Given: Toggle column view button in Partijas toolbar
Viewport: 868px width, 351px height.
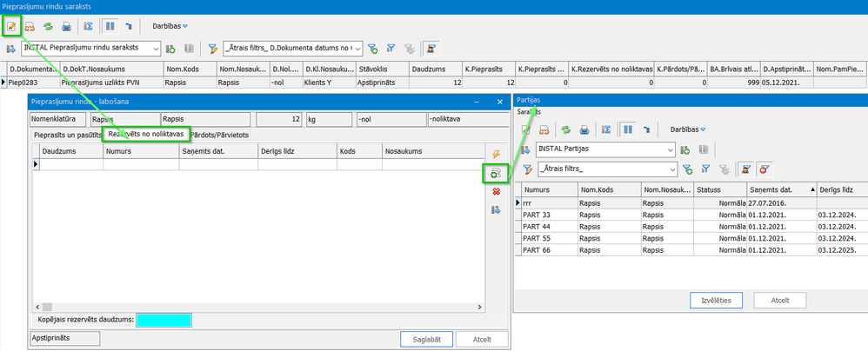Looking at the screenshot, I should point(628,129).
